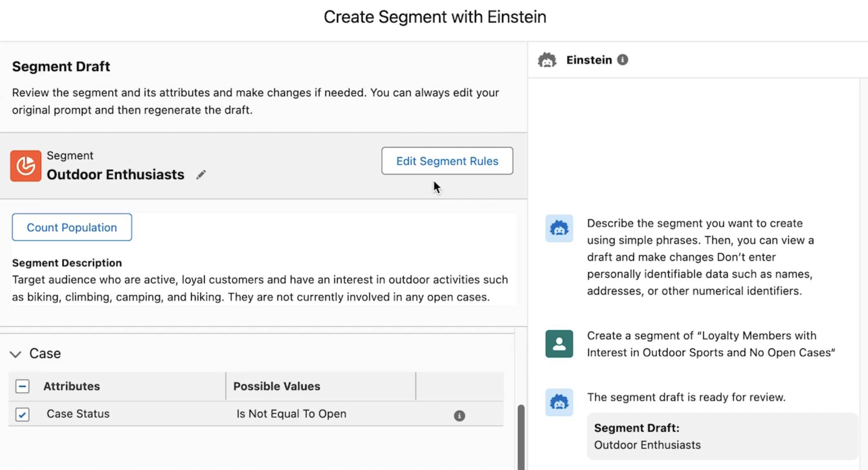Edit the Outdoor Enthusiasts segment name pencil
868x470 pixels.
[x=201, y=175]
